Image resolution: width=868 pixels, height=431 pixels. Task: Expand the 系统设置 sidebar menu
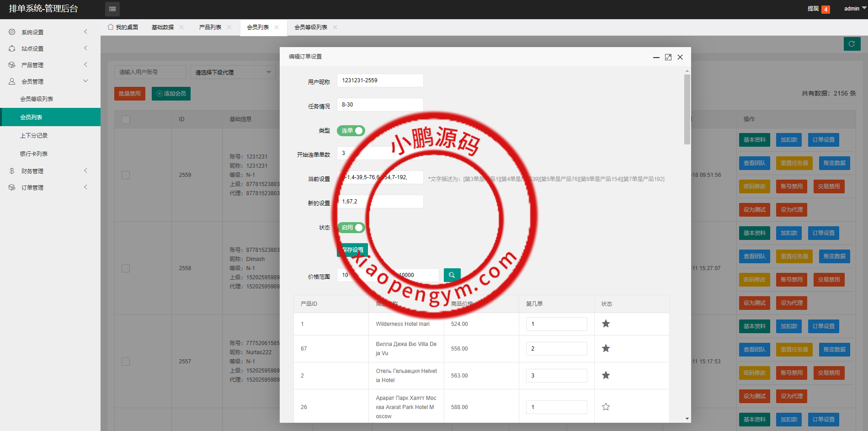pyautogui.click(x=48, y=32)
